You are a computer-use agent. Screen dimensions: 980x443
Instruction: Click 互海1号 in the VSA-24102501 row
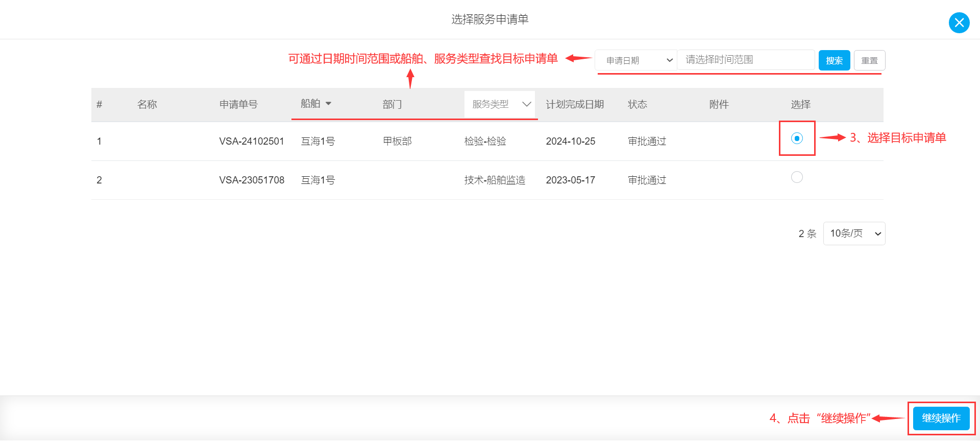317,141
